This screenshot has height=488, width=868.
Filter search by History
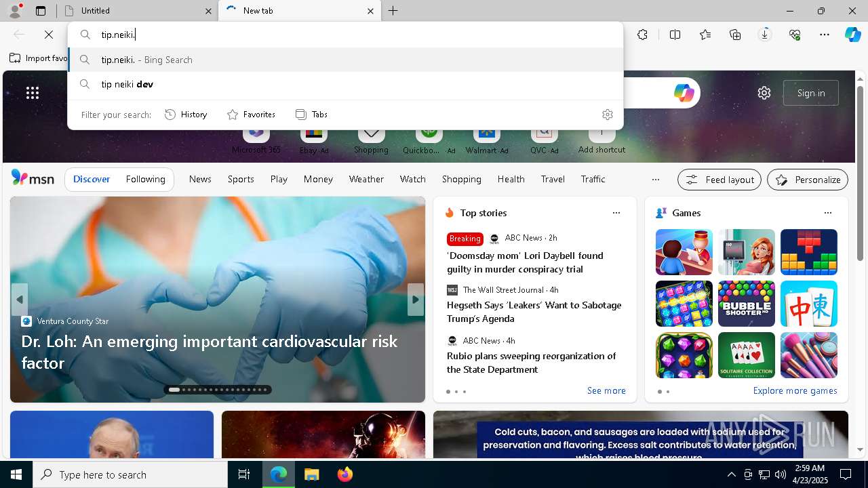tap(186, 115)
